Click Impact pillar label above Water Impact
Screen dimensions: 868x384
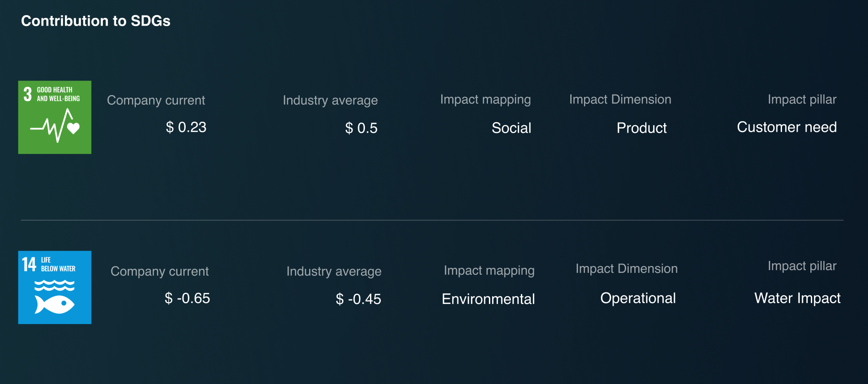point(802,266)
